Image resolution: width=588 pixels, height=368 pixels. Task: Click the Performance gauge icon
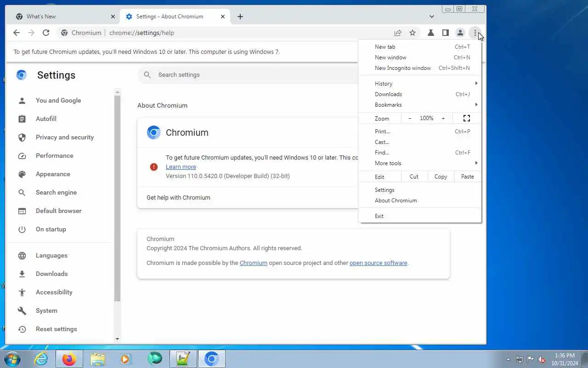(x=22, y=155)
